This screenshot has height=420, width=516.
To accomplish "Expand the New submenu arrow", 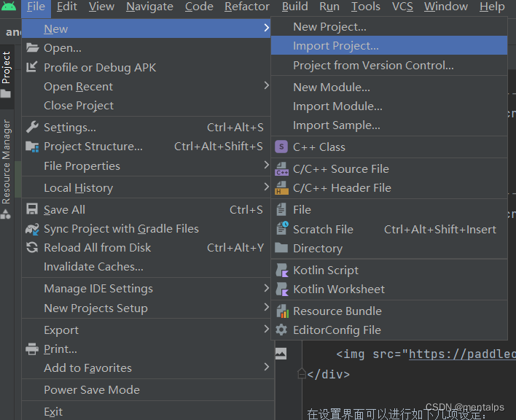I will pos(267,28).
